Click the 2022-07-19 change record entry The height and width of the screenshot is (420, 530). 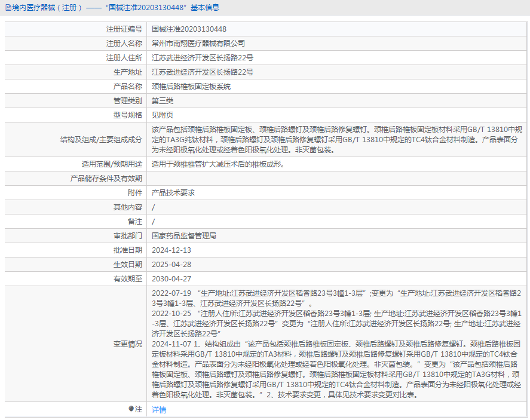coord(336,298)
